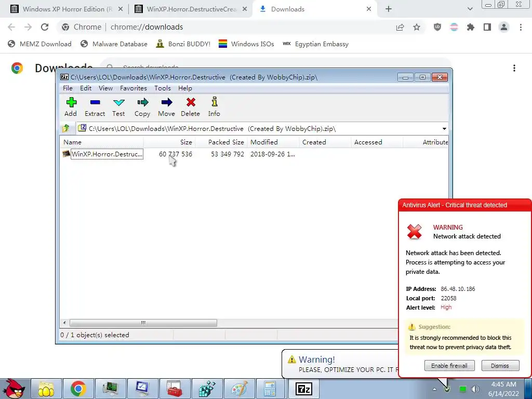Screen dimensions: 532x399
Task: Open the Calculator taskbar icon
Action: pyautogui.click(x=270, y=389)
